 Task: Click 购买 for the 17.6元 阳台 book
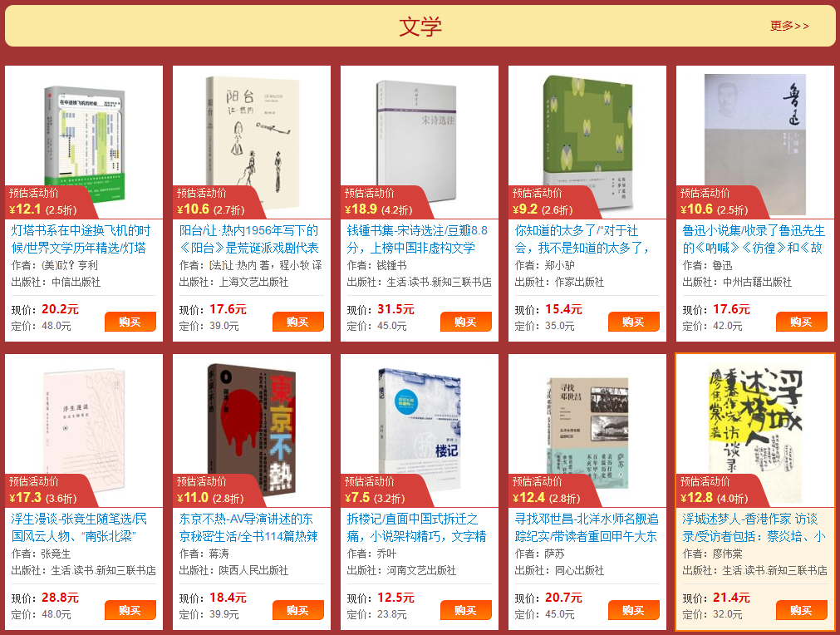click(x=297, y=322)
